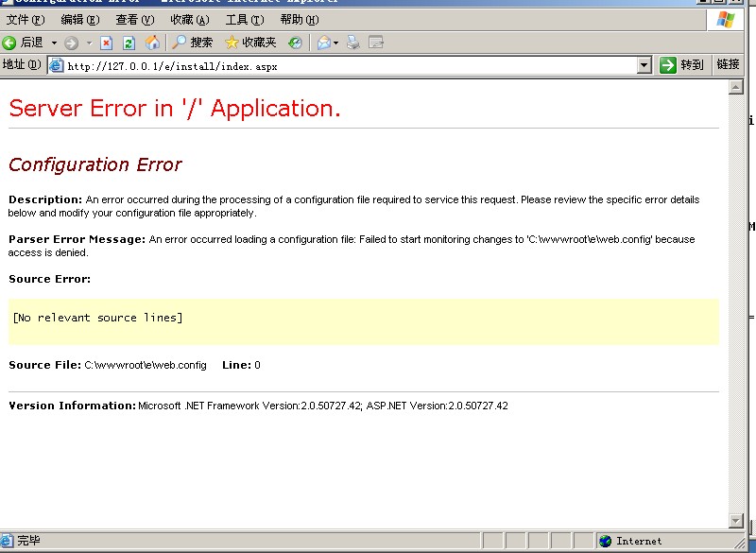Expand the address bar URL dropdown
This screenshot has width=756, height=553.
(x=644, y=65)
